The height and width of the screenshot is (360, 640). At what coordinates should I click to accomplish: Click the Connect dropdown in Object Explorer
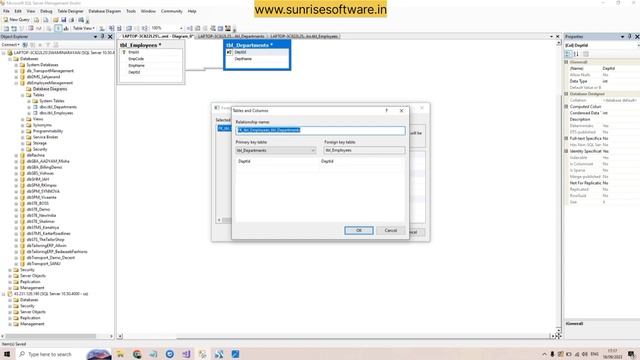[10, 44]
